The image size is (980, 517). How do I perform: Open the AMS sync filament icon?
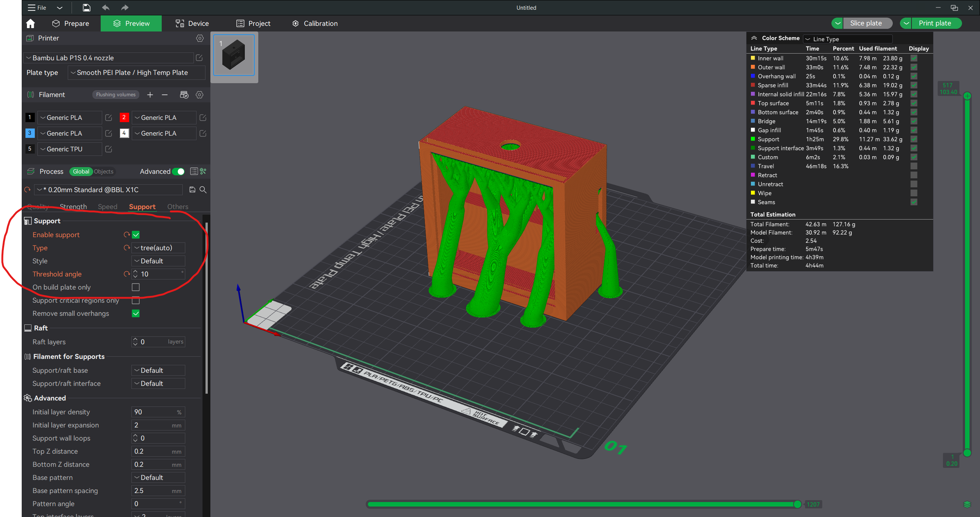[184, 95]
